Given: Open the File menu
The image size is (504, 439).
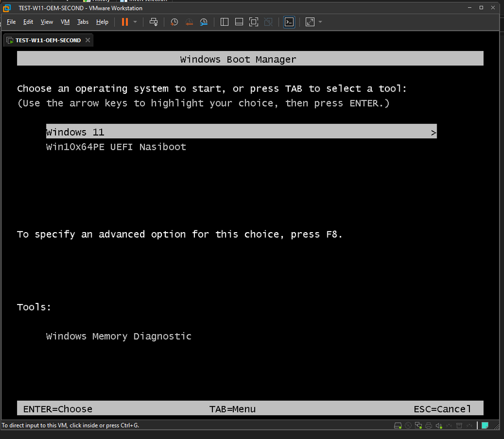Looking at the screenshot, I should click(11, 22).
